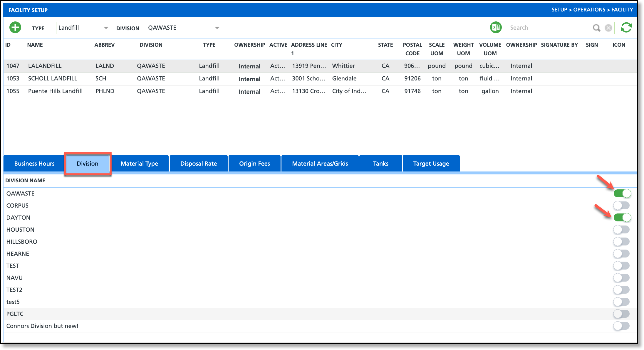Select the SCHOLL LANDFILL row
The height and width of the screenshot is (350, 644).
53,78
